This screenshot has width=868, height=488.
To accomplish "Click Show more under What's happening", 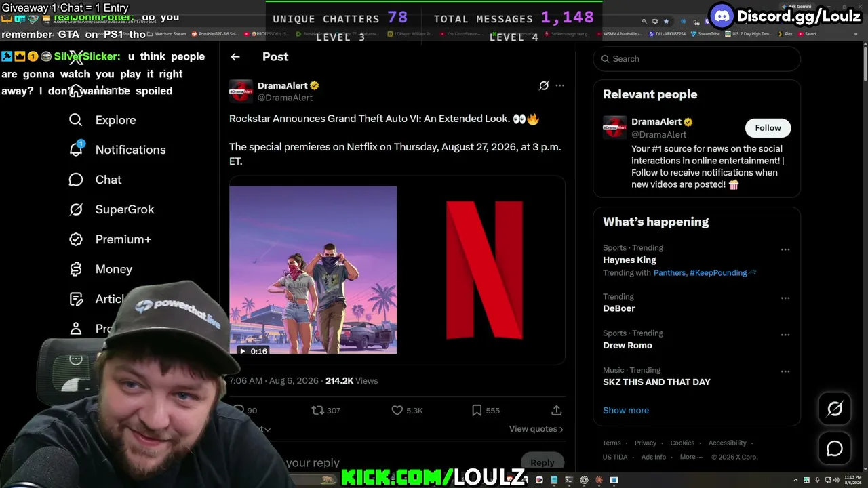I will click(626, 410).
